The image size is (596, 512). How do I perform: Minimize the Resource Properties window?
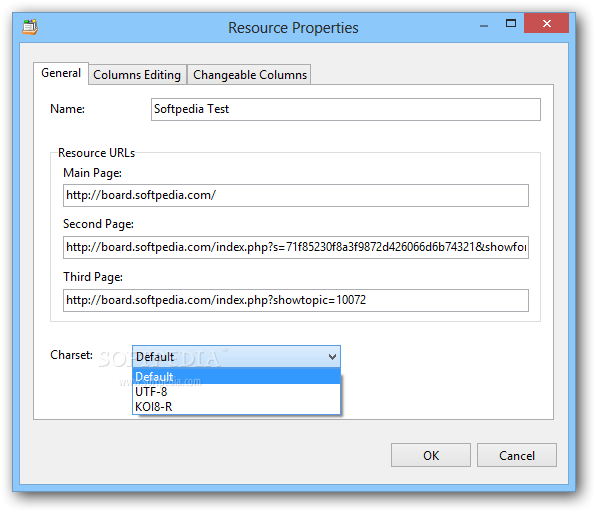483,25
